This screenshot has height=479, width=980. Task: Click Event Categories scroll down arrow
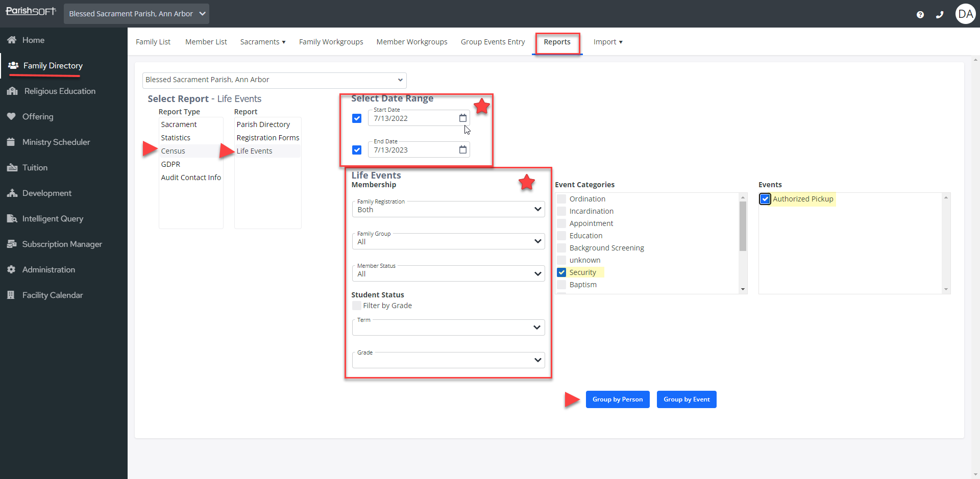tap(743, 289)
